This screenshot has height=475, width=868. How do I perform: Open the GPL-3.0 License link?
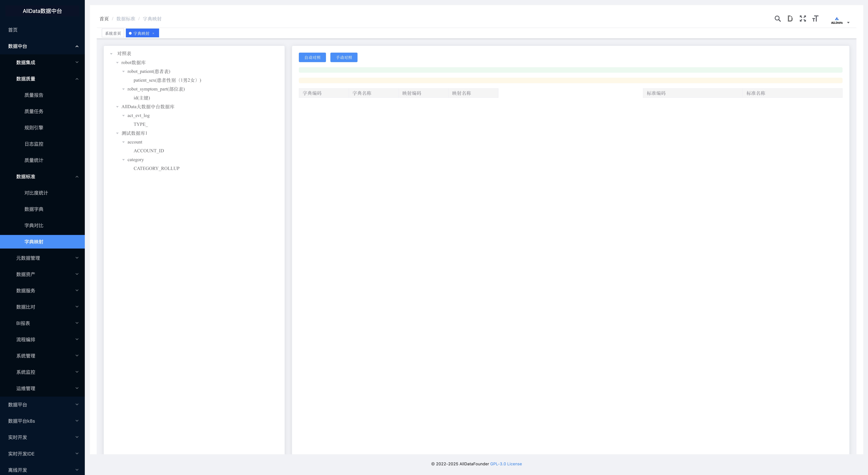[x=506, y=464]
